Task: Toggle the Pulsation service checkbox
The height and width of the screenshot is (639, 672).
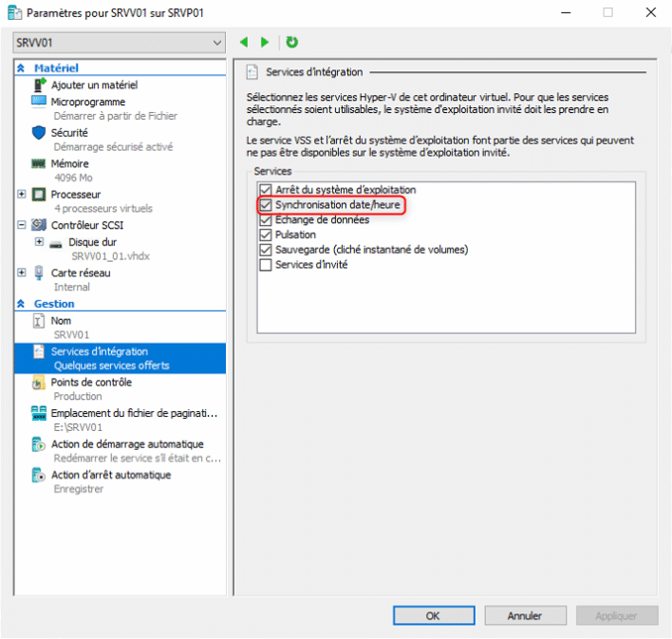Action: click(266, 235)
